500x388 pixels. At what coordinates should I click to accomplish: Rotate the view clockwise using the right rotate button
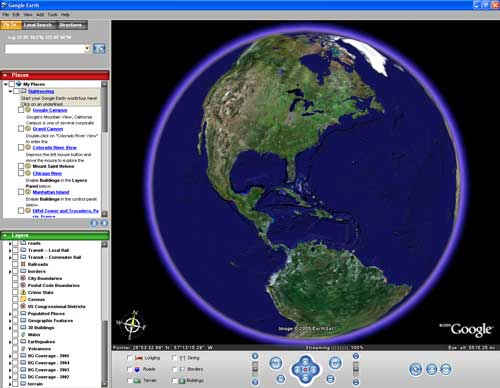pos(335,363)
